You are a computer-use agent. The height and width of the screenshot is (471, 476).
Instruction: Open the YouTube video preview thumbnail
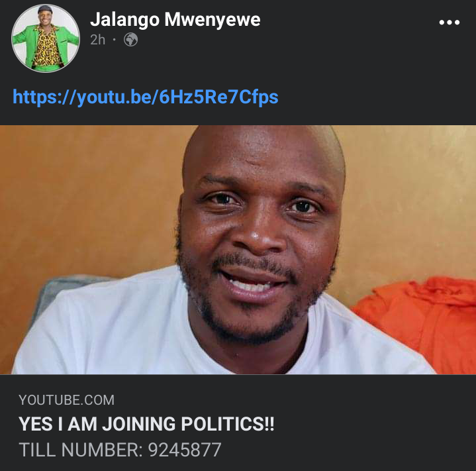point(238,250)
